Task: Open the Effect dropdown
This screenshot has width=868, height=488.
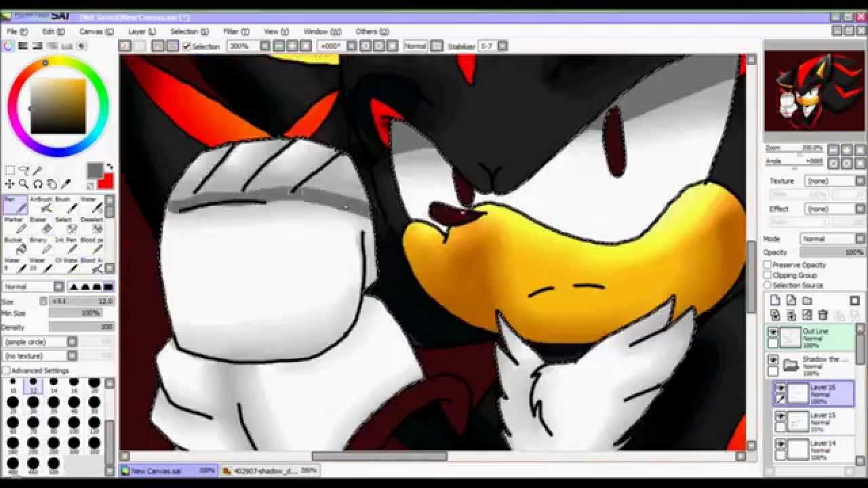Action: pyautogui.click(x=834, y=209)
